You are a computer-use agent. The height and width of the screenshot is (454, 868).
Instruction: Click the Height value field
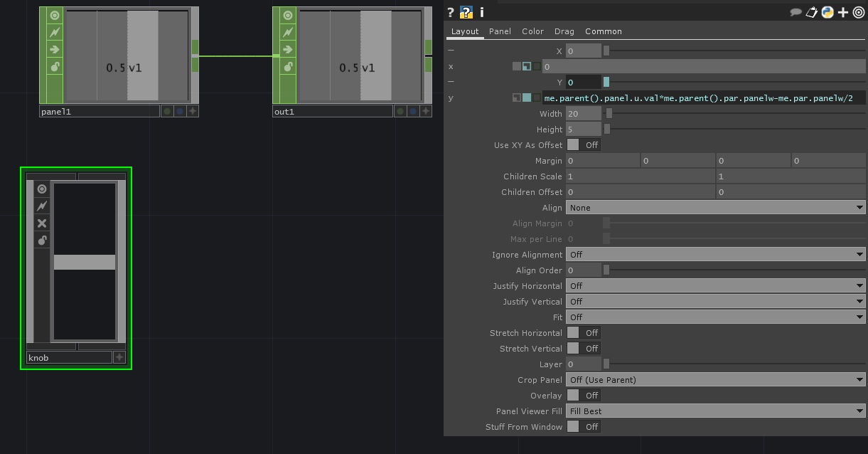pos(583,130)
